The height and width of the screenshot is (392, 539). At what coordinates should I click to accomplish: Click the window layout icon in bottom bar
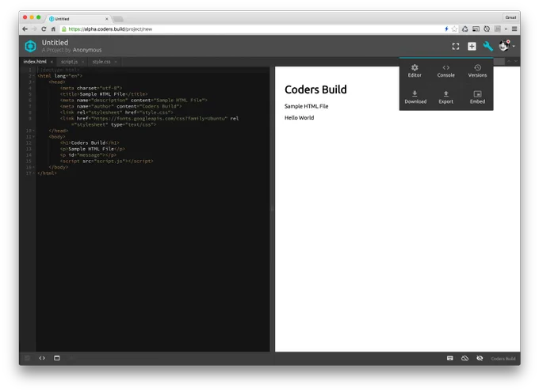click(x=57, y=358)
